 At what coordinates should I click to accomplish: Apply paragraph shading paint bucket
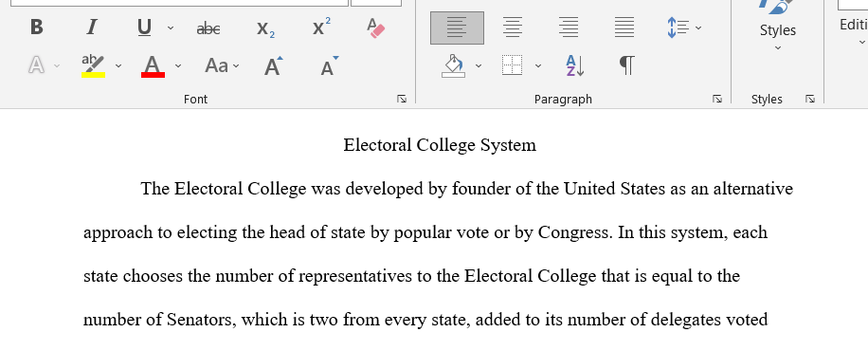click(454, 66)
